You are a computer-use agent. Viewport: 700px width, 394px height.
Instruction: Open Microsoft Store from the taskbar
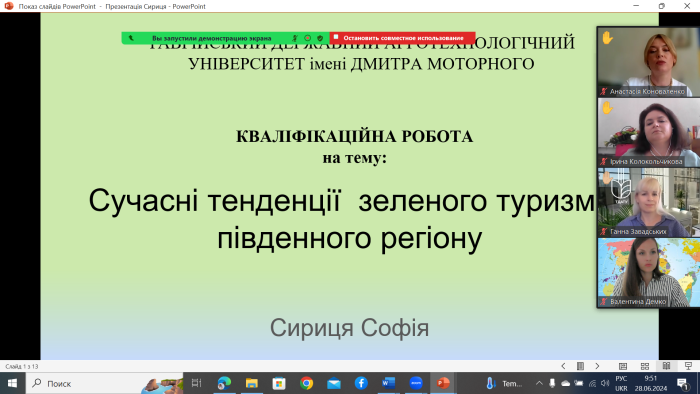[279, 383]
